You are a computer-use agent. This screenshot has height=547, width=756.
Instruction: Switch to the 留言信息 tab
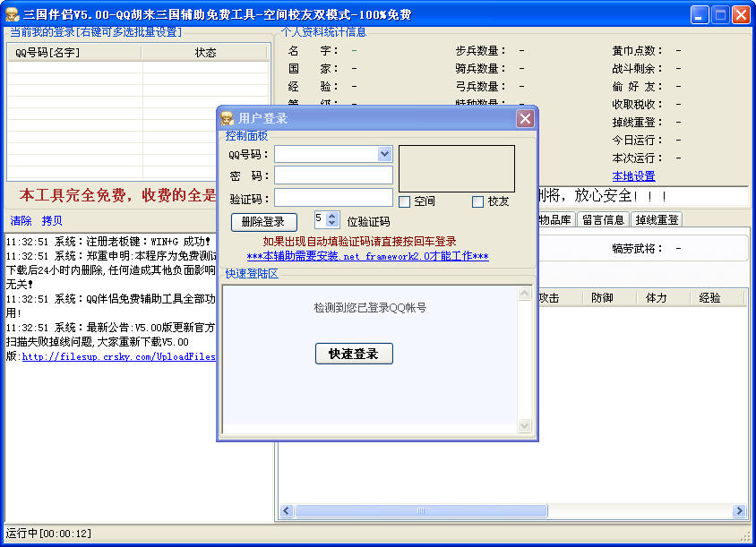pyautogui.click(x=603, y=219)
